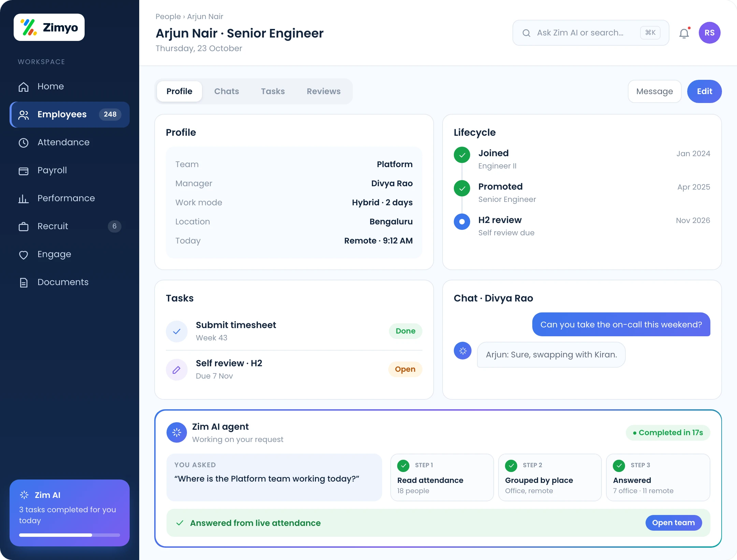Go to the Payroll card icon
The height and width of the screenshot is (560, 737).
tap(24, 171)
